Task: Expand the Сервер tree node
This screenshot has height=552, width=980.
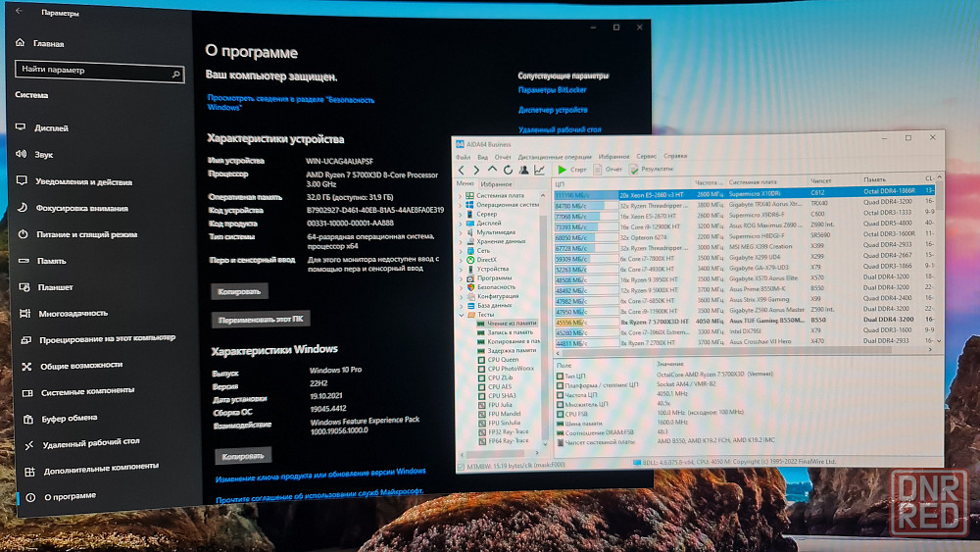Action: tap(461, 214)
